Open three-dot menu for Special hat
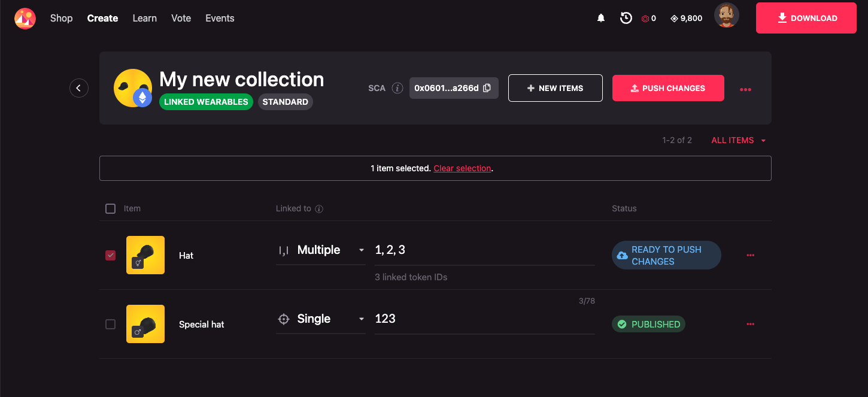868x397 pixels. click(750, 324)
